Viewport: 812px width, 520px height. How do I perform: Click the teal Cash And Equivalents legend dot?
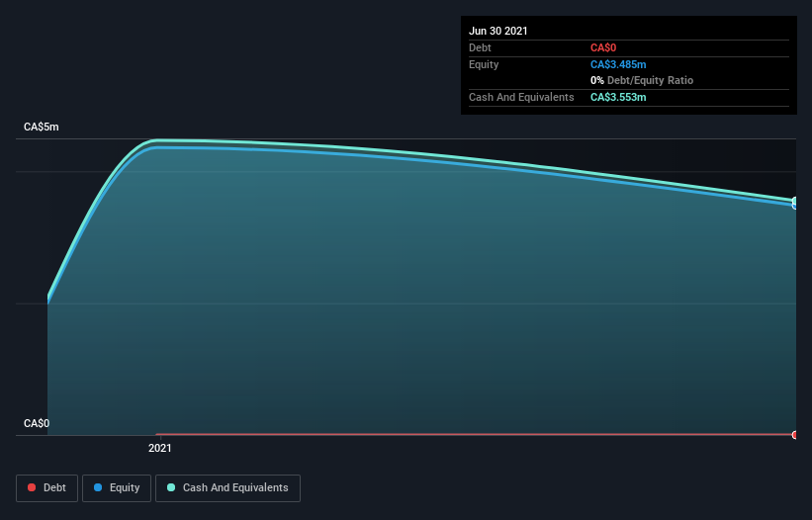171,487
